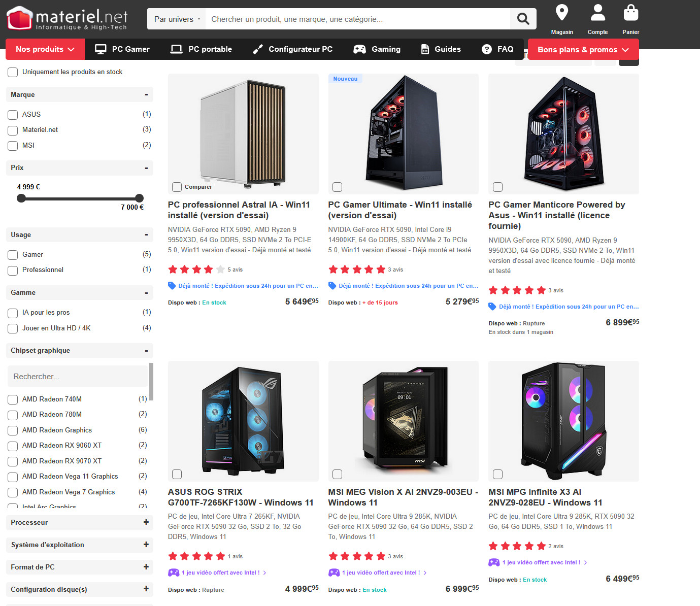Click the Gaming controller icon
Screen dimensions: 700x606
(360, 49)
